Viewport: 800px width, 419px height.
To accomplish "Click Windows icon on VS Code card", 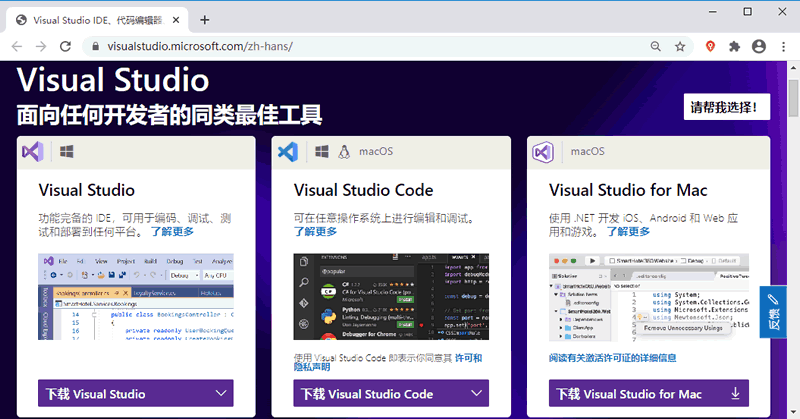I will tap(321, 152).
